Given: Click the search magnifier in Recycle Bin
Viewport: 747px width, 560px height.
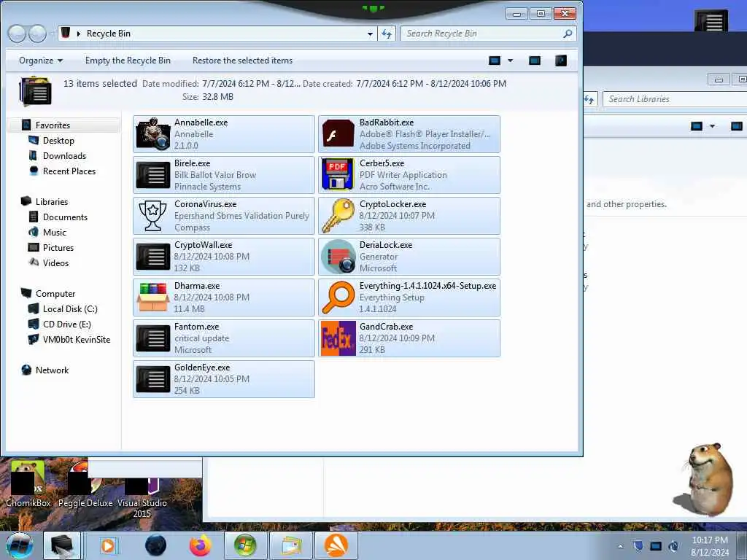Looking at the screenshot, I should tap(568, 34).
